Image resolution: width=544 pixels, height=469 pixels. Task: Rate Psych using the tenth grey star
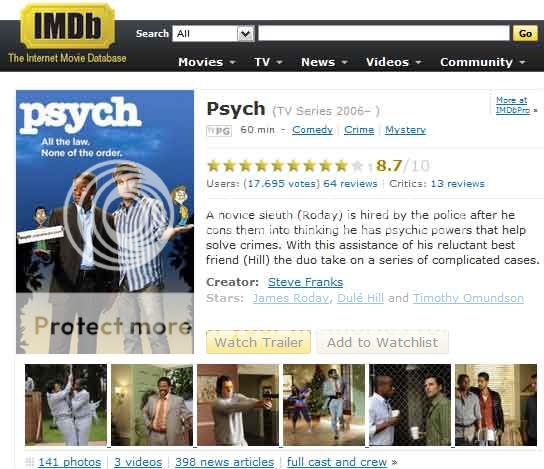357,166
